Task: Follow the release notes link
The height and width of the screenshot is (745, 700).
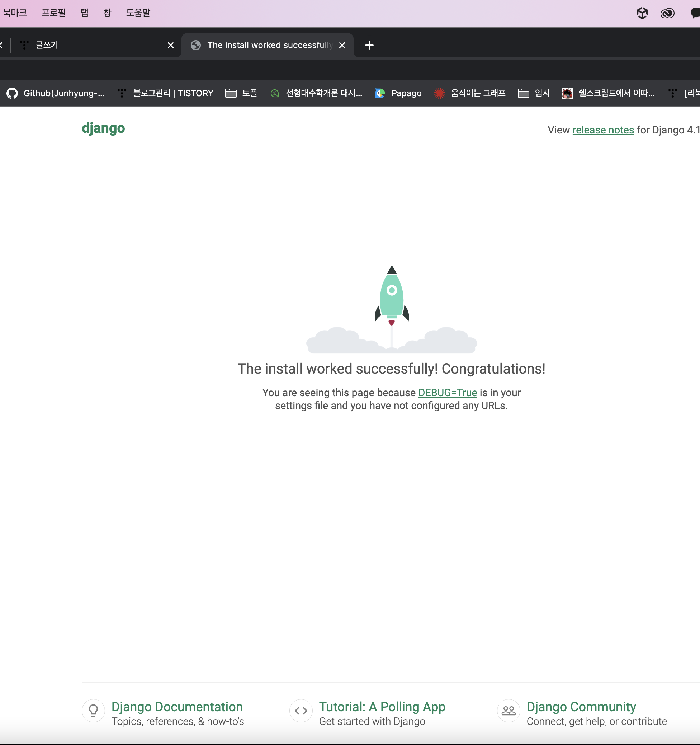Action: click(603, 130)
